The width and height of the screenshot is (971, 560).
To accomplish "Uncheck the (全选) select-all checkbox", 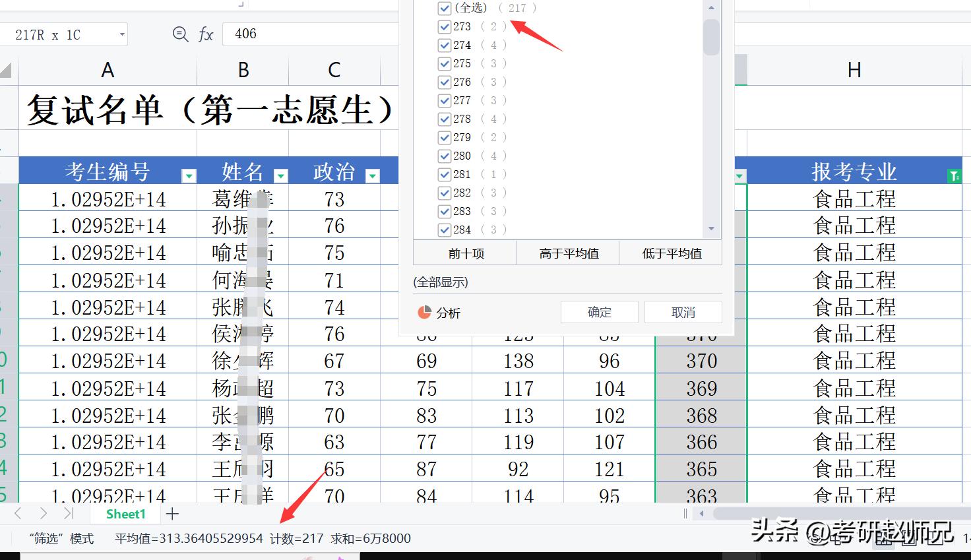I will (x=445, y=8).
